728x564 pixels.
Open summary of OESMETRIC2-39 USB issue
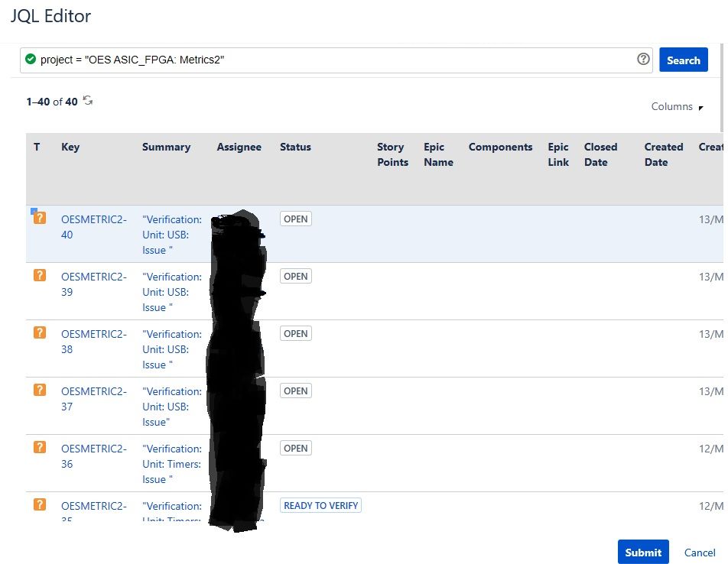point(172,292)
